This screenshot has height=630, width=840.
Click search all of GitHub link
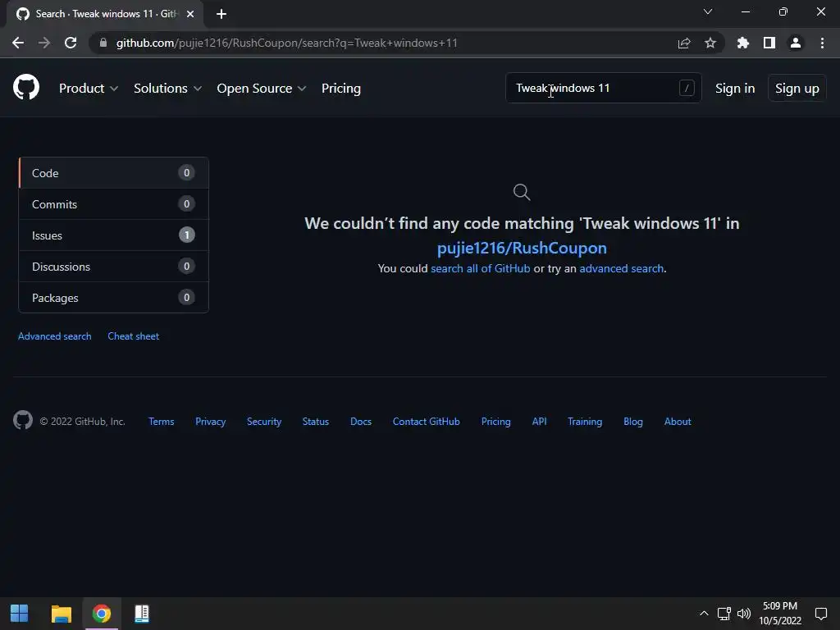coord(481,268)
